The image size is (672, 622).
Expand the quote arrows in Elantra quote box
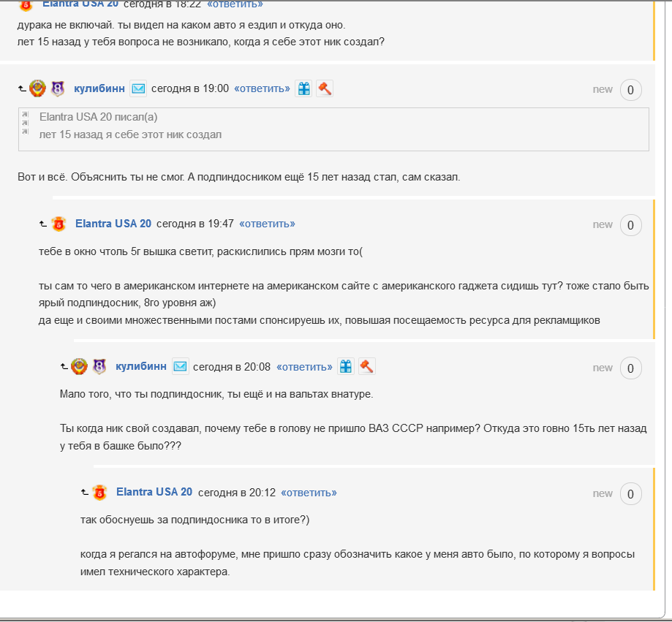[x=26, y=123]
